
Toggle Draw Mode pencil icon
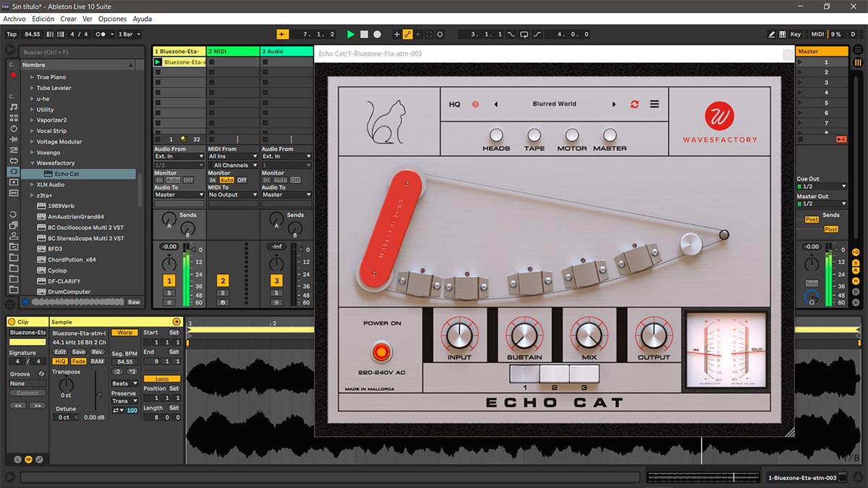(772, 34)
